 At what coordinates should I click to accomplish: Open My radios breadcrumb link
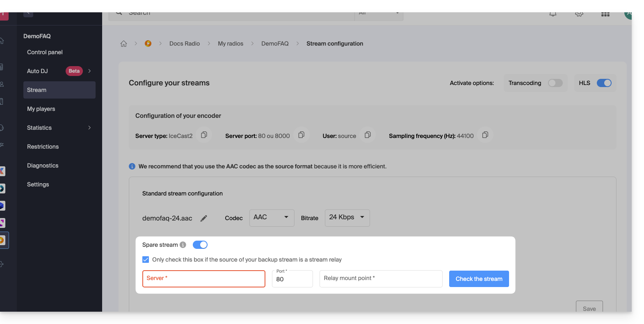coord(231,44)
